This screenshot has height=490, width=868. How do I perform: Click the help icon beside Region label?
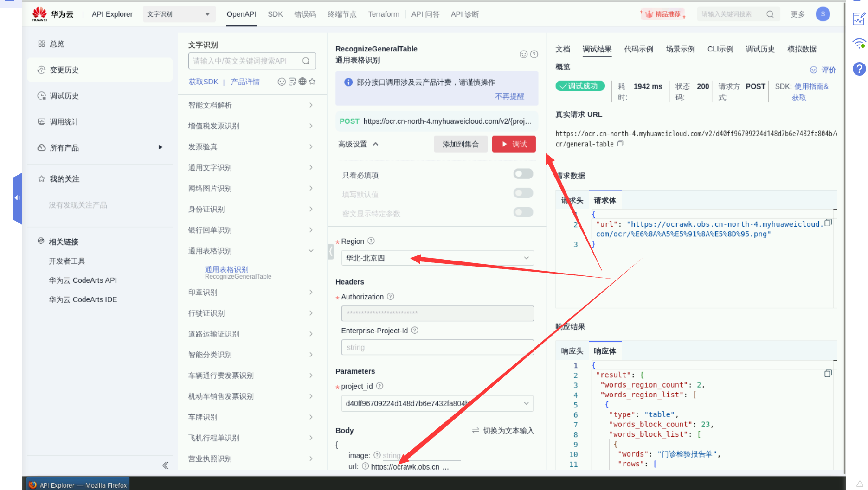click(371, 241)
